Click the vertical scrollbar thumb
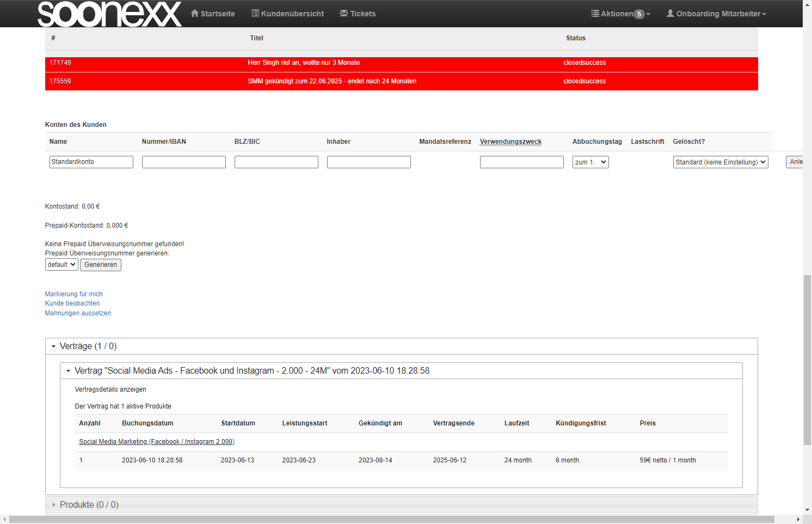812x524 pixels. coord(807,360)
